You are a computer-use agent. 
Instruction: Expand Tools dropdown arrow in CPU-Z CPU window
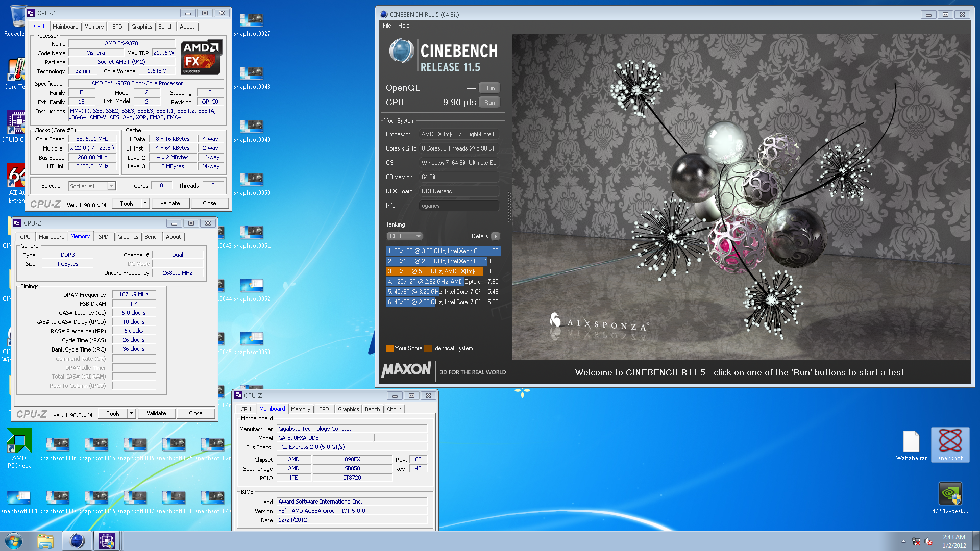(x=145, y=203)
